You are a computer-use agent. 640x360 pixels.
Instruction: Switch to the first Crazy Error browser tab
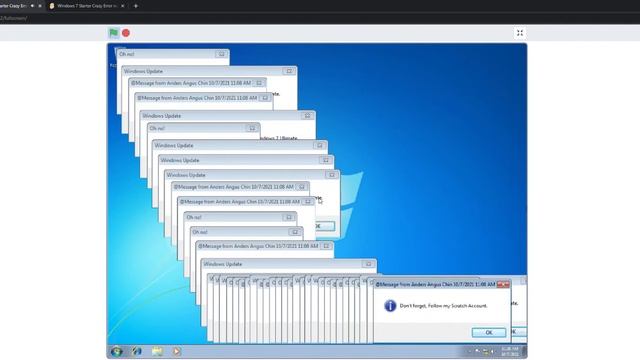13,6
